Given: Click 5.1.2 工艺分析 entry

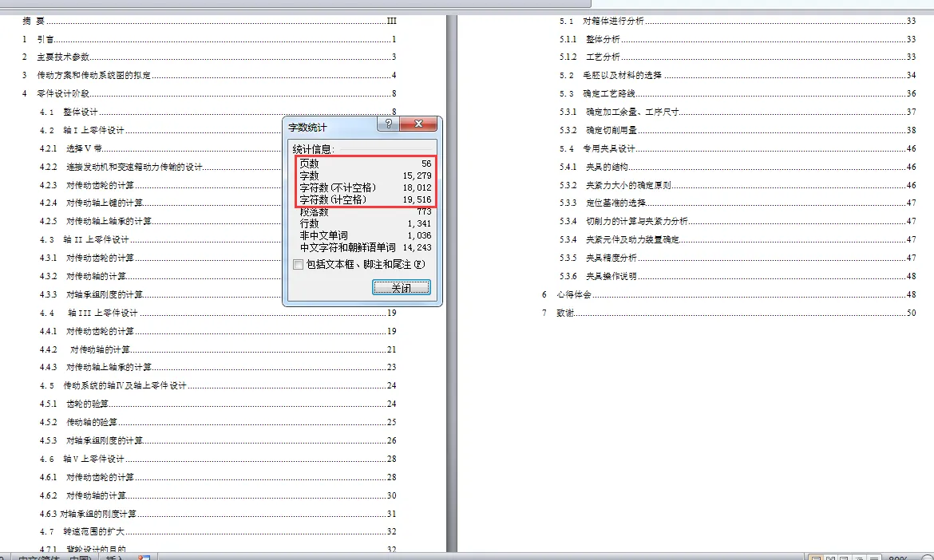Looking at the screenshot, I should click(x=738, y=57).
